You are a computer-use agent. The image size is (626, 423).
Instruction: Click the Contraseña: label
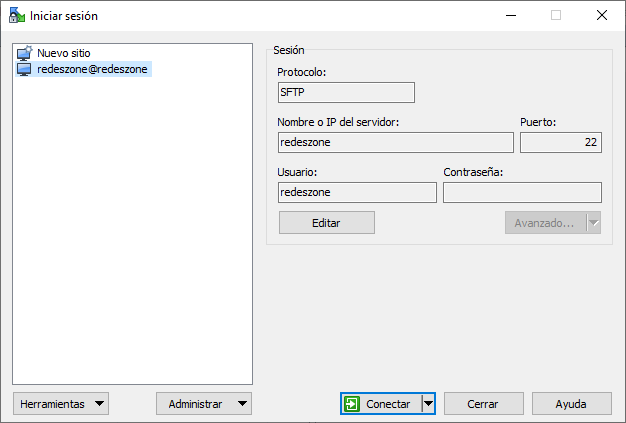click(473, 172)
